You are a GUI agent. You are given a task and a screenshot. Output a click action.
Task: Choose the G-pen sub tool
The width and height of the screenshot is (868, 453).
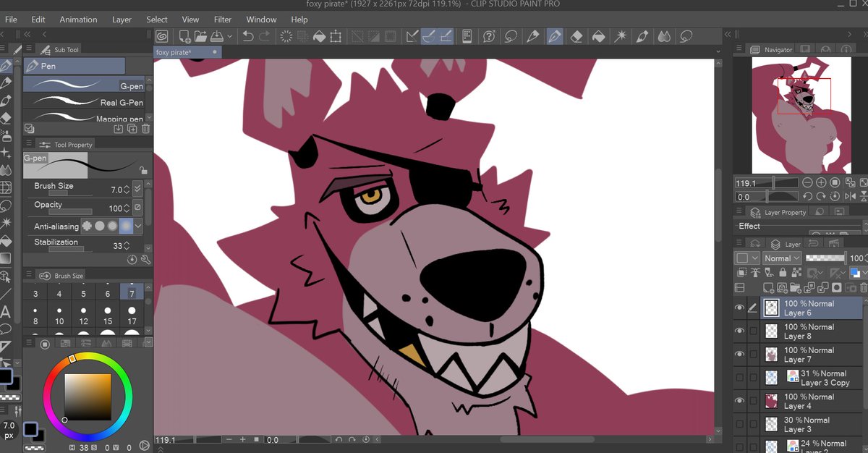pyautogui.click(x=85, y=85)
